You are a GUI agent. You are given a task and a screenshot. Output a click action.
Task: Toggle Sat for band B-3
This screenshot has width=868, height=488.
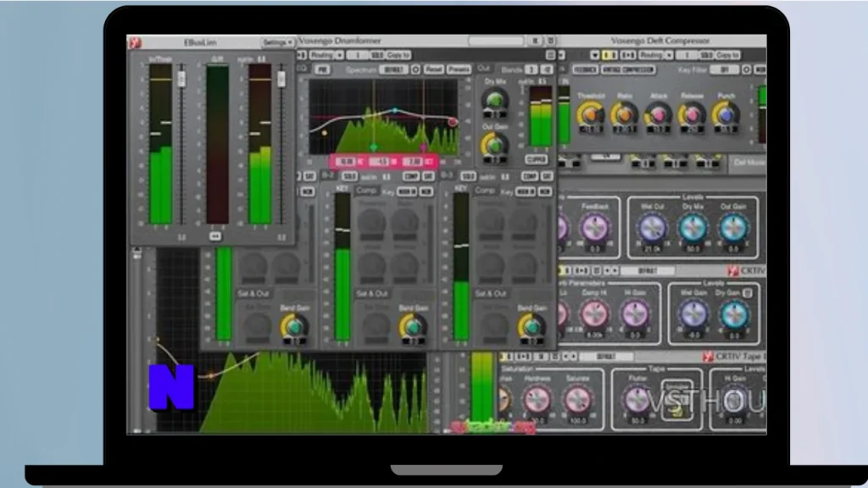pos(547,176)
